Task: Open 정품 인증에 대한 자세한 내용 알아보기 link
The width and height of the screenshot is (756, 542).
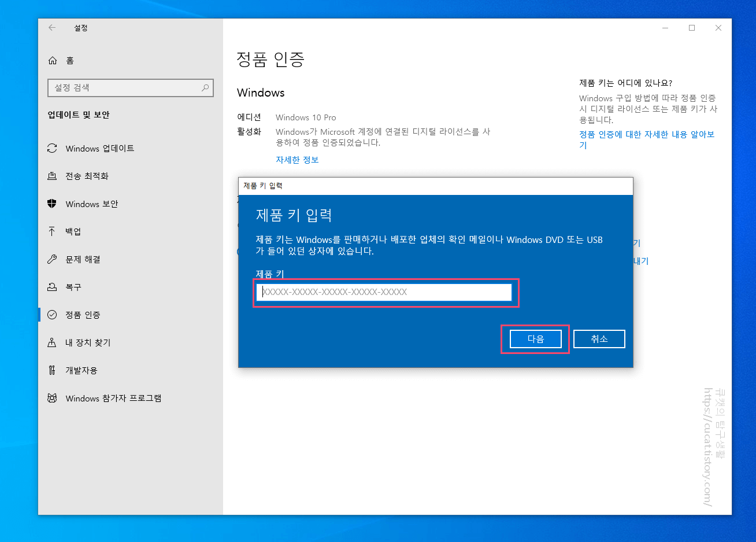Action: pyautogui.click(x=647, y=139)
